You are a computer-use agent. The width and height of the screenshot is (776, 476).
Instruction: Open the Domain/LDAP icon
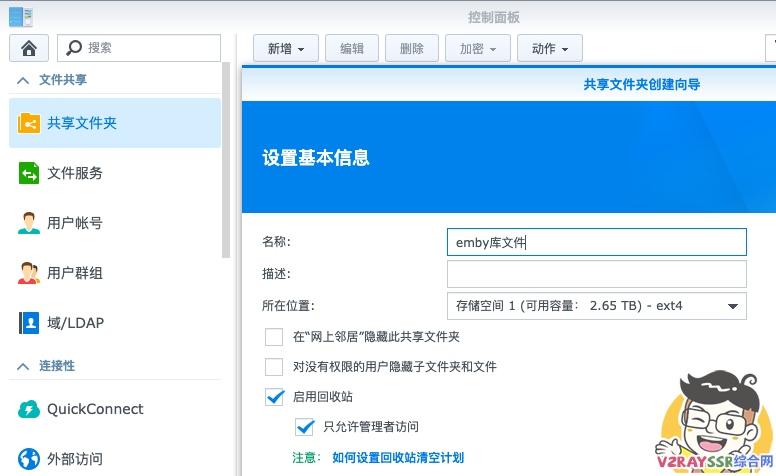click(29, 323)
